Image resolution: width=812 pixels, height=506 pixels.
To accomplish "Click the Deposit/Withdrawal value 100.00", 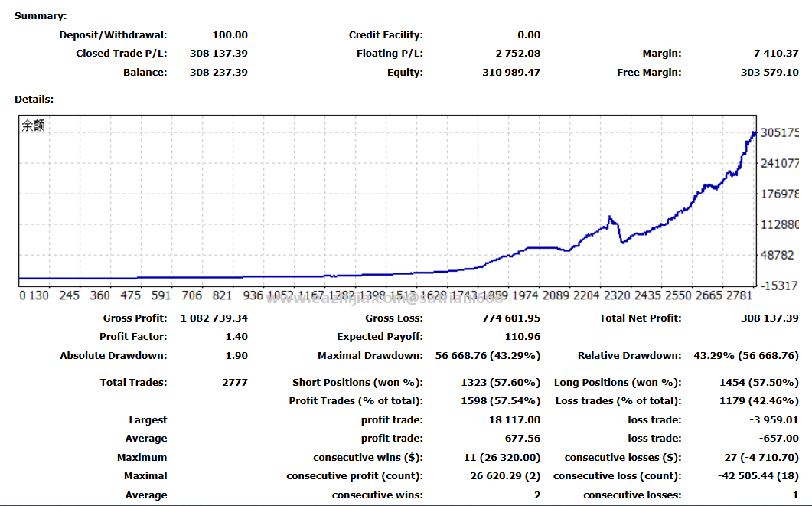I will tap(230, 34).
